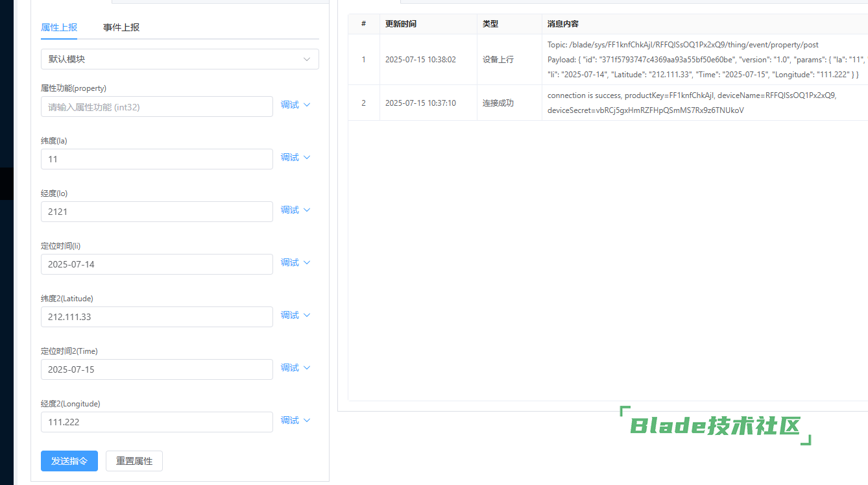Screen dimensions: 868x485
Task: Select the 设备上行 log row
Action: click(x=498, y=60)
